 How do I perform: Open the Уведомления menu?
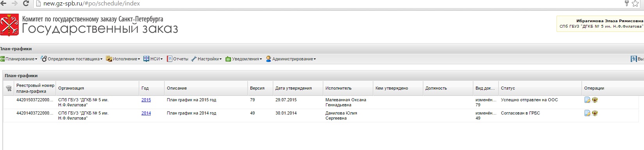[244, 59]
